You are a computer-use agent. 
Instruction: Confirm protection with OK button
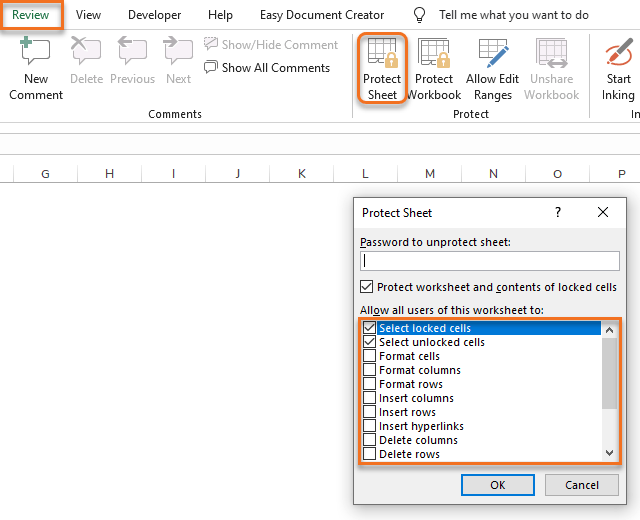(x=498, y=485)
